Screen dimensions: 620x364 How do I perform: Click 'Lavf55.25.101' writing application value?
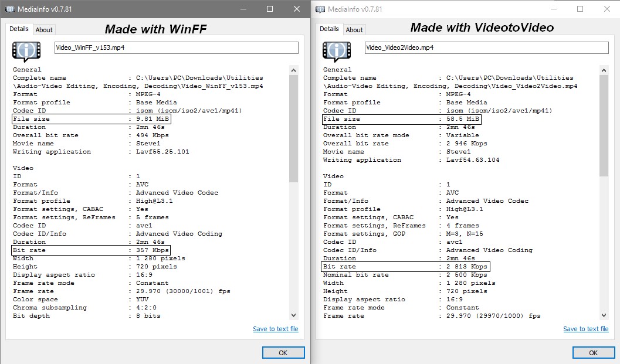tap(162, 152)
